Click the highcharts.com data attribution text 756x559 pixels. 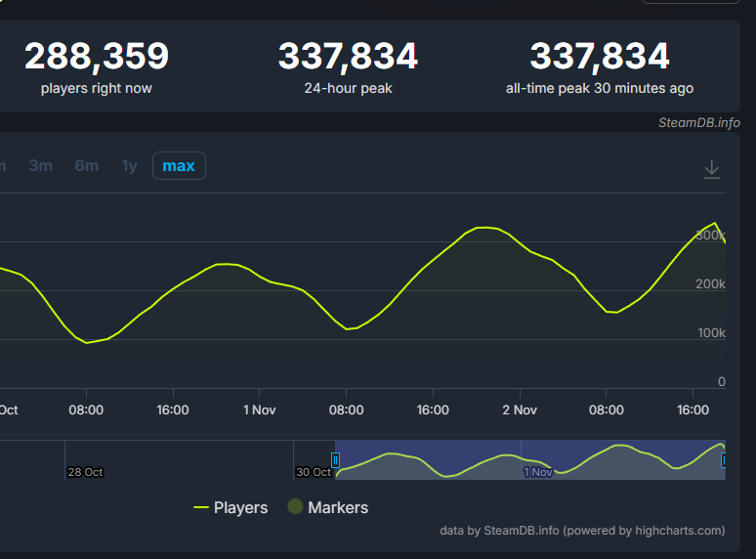pyautogui.click(x=582, y=531)
